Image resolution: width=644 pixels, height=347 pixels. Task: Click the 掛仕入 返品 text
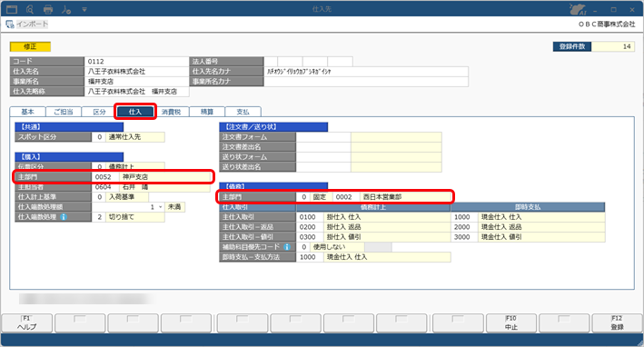[343, 227]
